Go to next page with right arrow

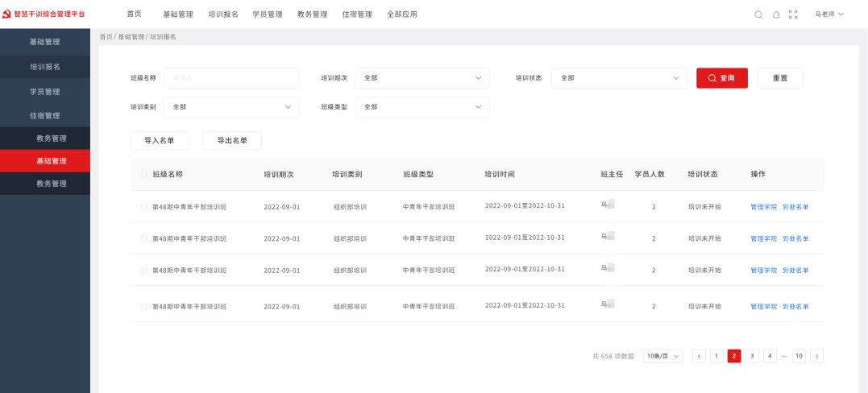816,356
